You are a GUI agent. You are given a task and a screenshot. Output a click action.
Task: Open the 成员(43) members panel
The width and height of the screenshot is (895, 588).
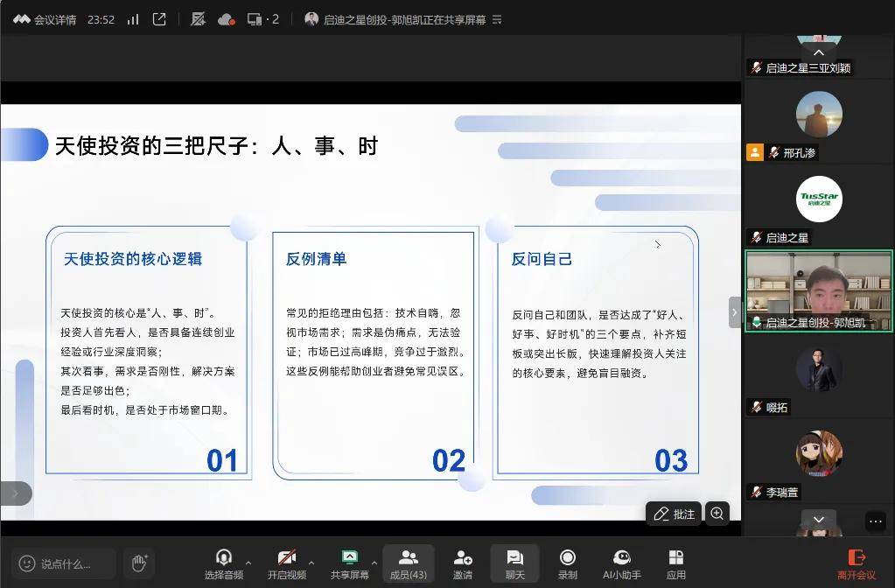click(408, 563)
